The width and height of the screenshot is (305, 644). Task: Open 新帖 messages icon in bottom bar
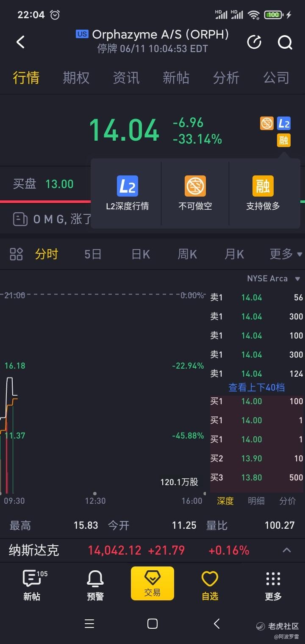32,586
